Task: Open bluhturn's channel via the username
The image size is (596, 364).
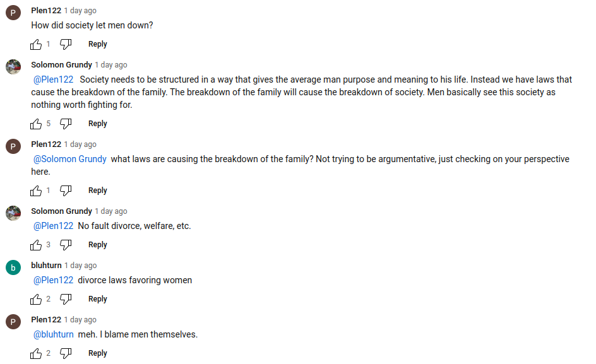Action: (46, 266)
